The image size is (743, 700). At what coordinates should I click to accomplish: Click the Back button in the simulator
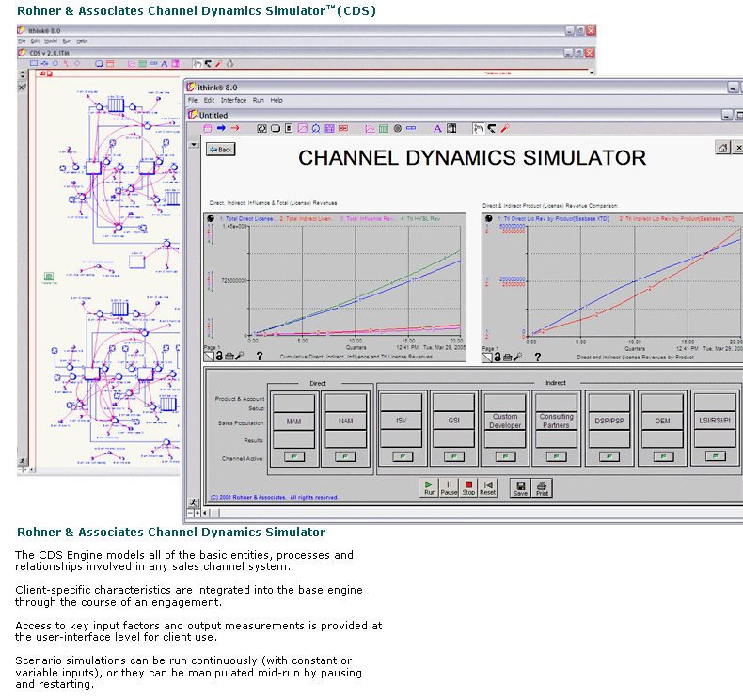point(221,150)
